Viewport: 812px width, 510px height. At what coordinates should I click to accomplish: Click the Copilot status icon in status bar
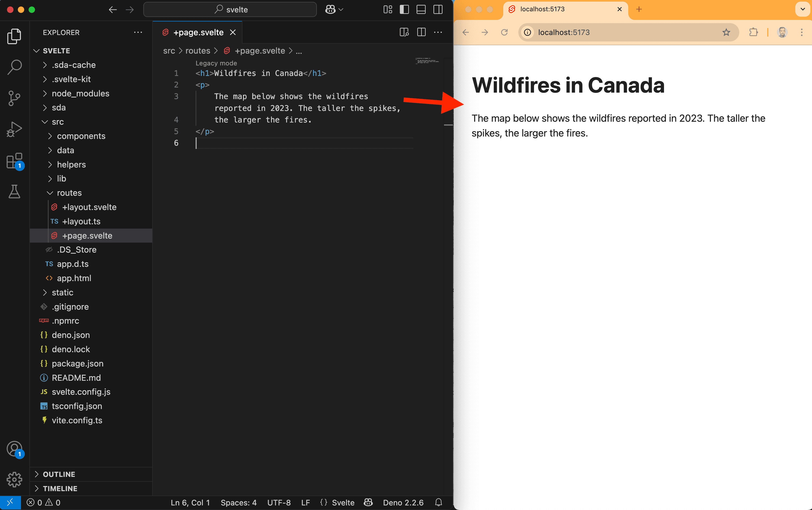coord(368,502)
